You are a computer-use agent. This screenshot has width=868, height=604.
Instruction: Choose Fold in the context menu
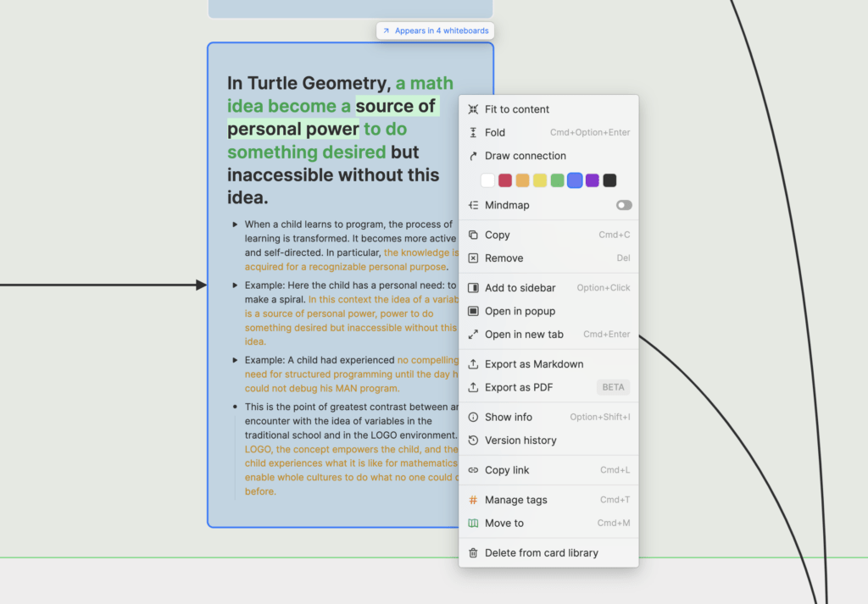point(548,133)
